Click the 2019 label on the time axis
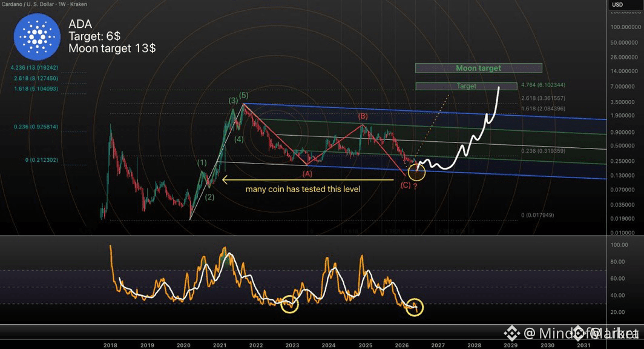 tap(147, 345)
